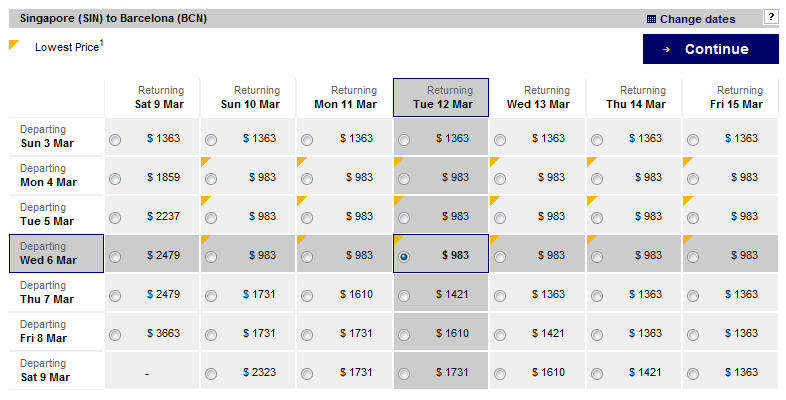The image size is (786, 400).
Task: Click the calendar icon beside Change dates
Action: (x=651, y=19)
